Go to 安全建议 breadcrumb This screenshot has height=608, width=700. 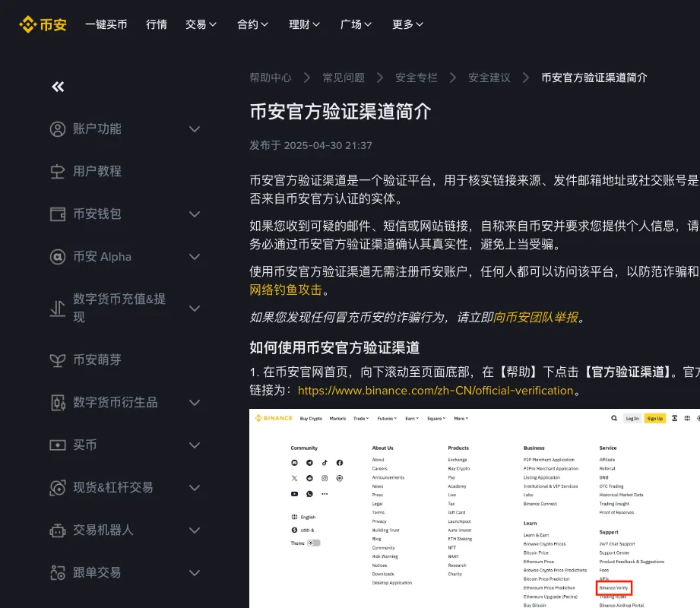click(x=489, y=78)
